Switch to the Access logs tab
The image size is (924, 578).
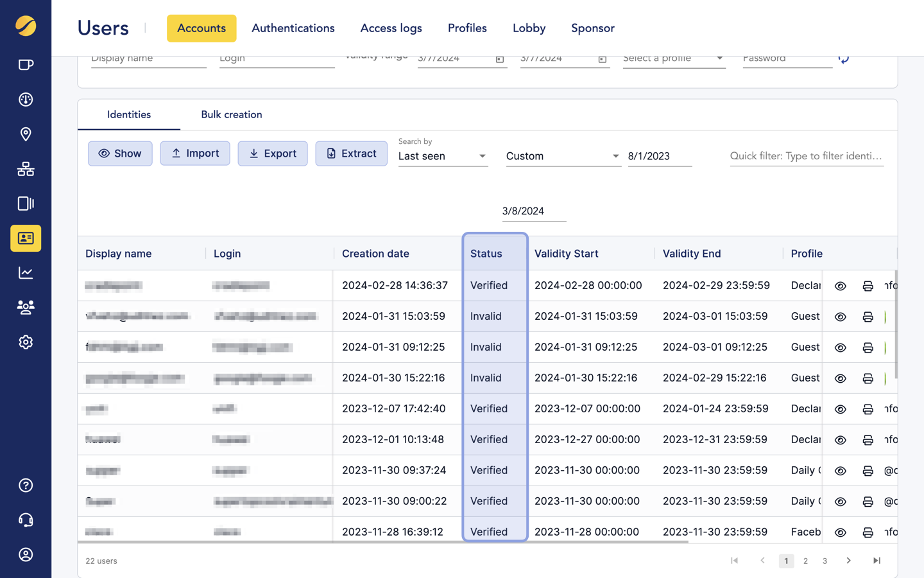tap(391, 28)
